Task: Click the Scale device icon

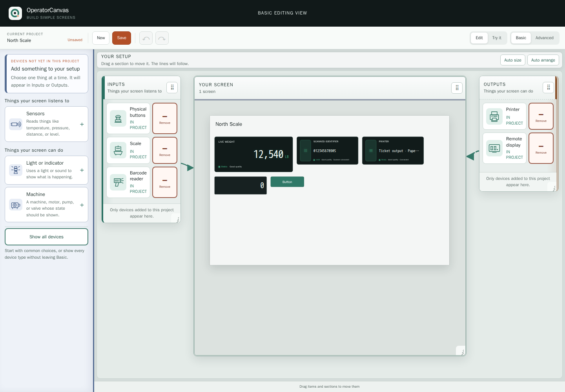Action: [x=118, y=150]
